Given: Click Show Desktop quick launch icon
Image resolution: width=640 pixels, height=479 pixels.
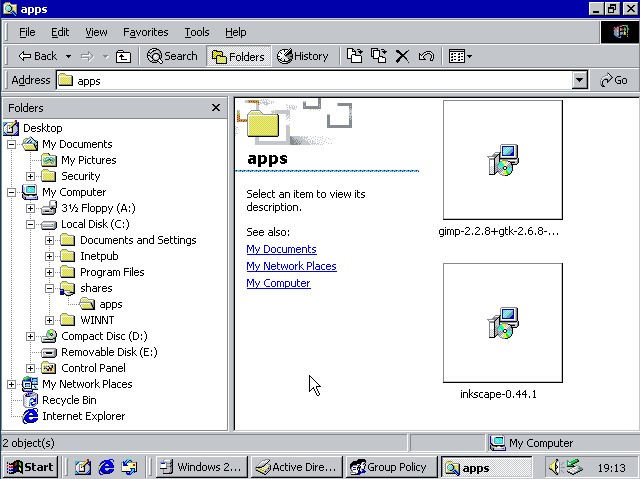Looking at the screenshot, I should [x=83, y=467].
